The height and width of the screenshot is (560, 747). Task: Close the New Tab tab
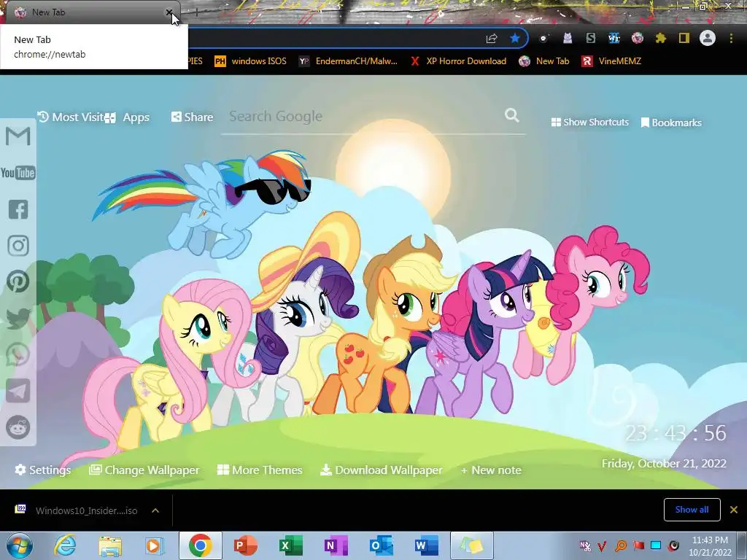169,12
